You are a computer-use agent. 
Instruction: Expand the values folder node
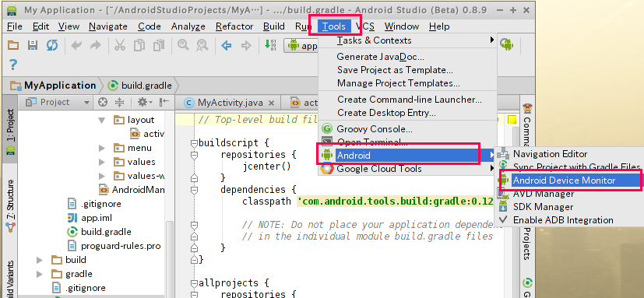102,162
